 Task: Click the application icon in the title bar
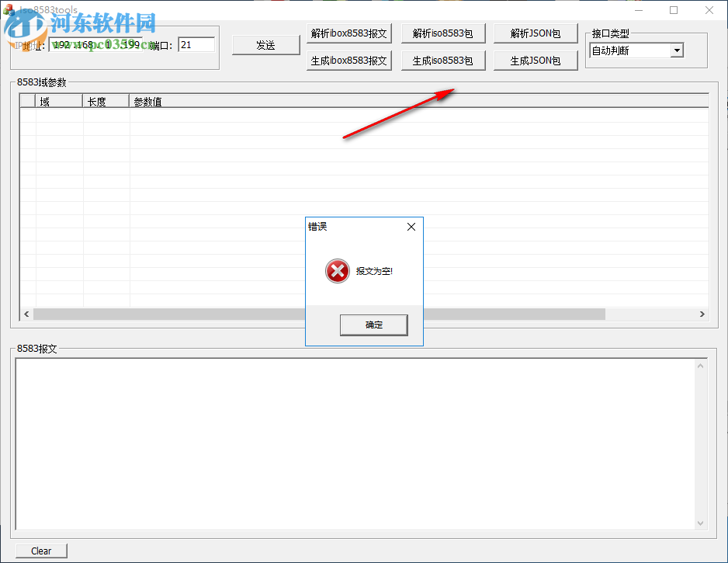click(8, 8)
